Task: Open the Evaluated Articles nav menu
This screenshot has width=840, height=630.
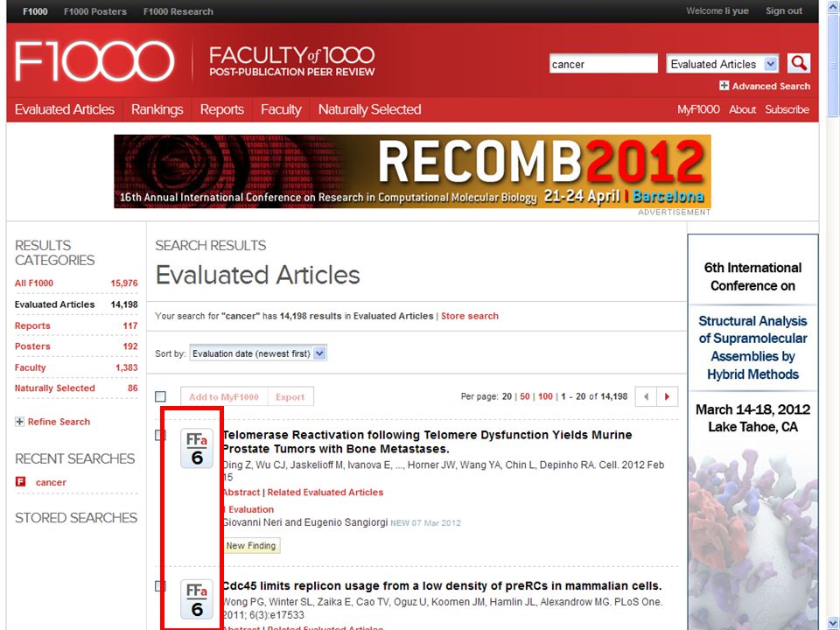Action: click(x=64, y=109)
